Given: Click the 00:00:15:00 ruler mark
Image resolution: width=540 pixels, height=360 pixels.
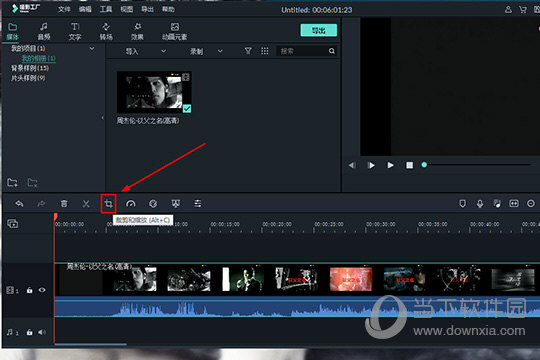Looking at the screenshot, I should [225, 224].
